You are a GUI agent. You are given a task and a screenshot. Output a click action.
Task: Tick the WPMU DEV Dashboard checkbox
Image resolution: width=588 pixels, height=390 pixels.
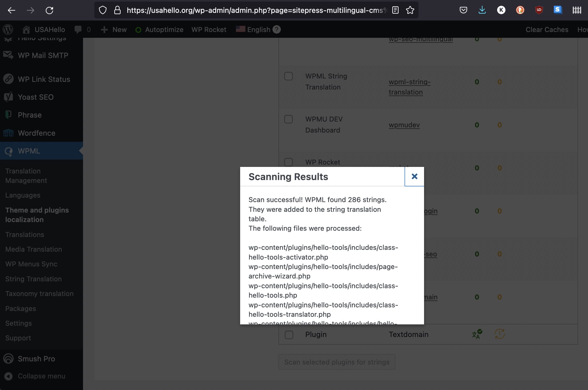(288, 119)
